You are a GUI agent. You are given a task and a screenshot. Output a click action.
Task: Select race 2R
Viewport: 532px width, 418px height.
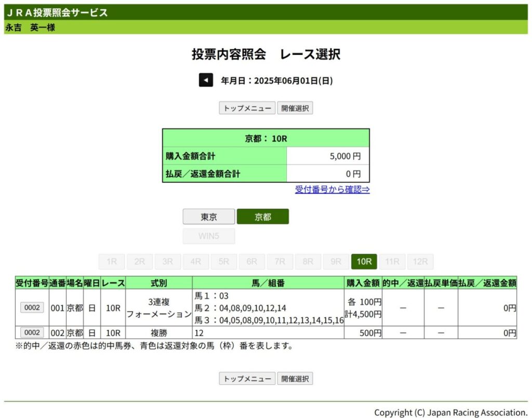(x=140, y=262)
